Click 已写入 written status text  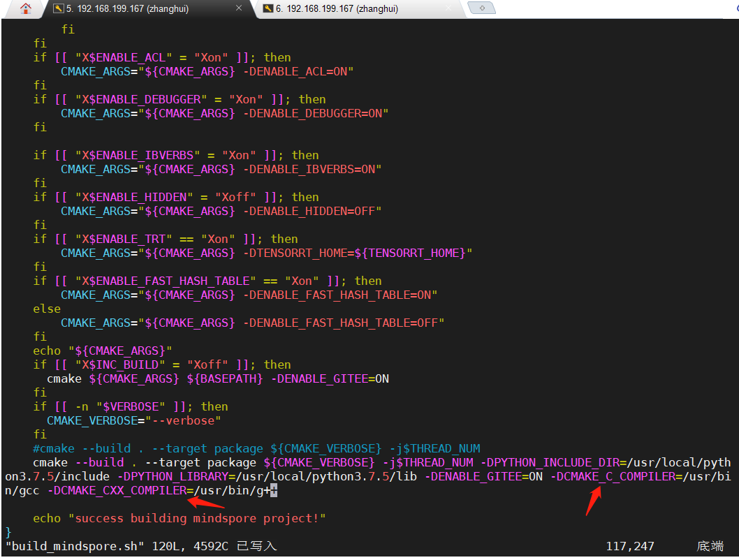pos(256,546)
